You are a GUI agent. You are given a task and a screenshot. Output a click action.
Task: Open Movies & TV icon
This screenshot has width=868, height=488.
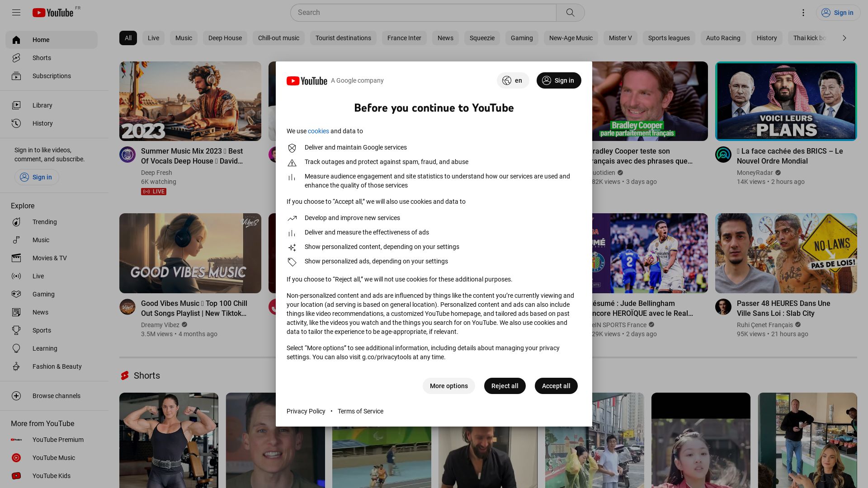pos(16,258)
